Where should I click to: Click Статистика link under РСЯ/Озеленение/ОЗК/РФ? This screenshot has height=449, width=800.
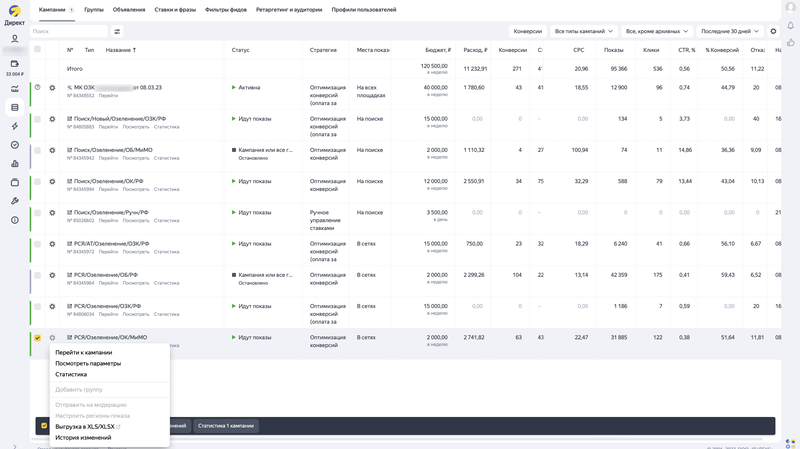(166, 314)
